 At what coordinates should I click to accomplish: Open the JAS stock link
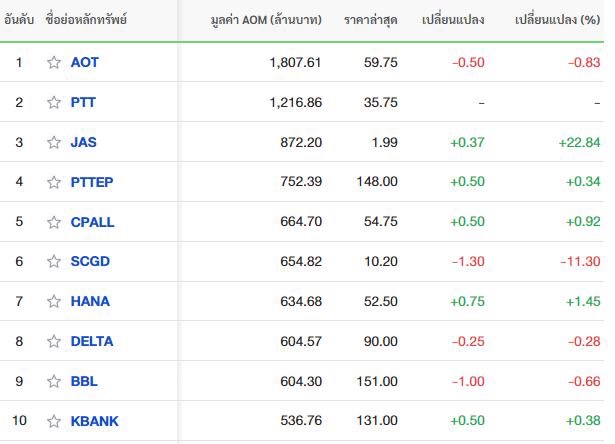tap(83, 142)
